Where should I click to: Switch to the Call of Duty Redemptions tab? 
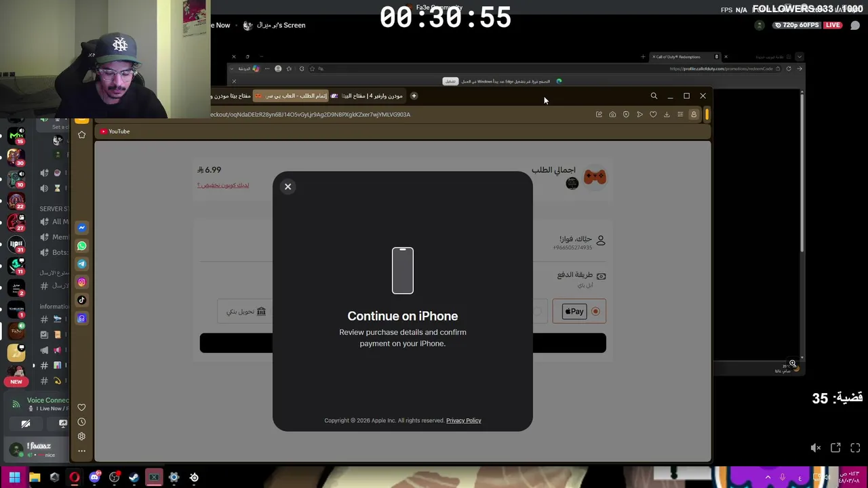[x=685, y=57]
